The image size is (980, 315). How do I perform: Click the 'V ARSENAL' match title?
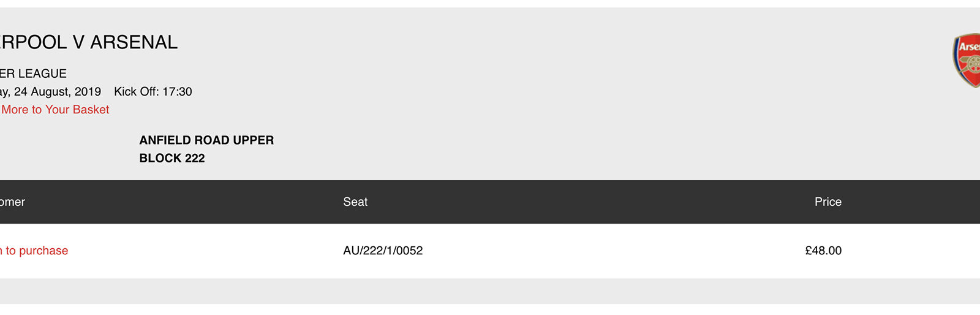click(125, 42)
